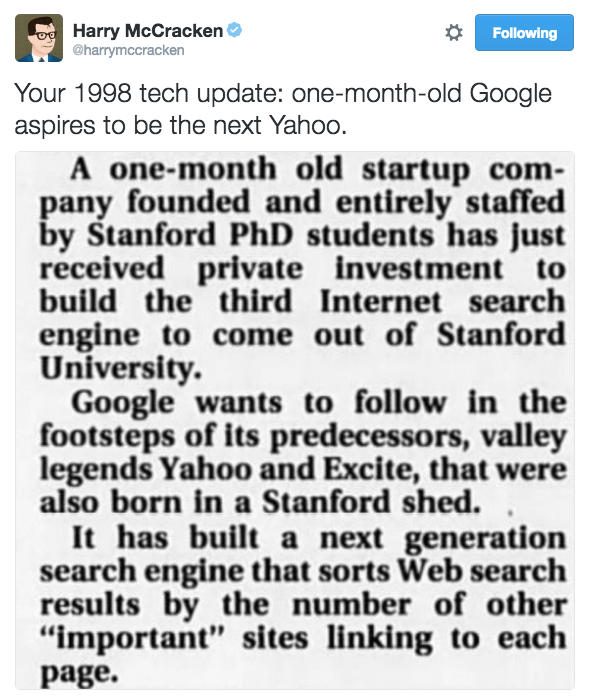Click 'Stanford PhD' in the clipping
This screenshot has height=698, width=595.
[190, 235]
